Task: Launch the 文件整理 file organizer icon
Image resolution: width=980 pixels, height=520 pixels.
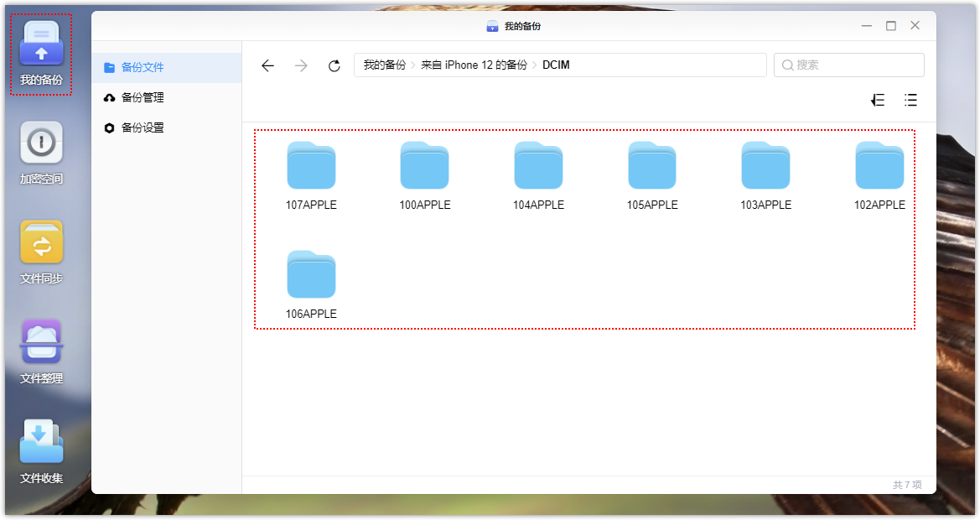Action: pos(41,351)
